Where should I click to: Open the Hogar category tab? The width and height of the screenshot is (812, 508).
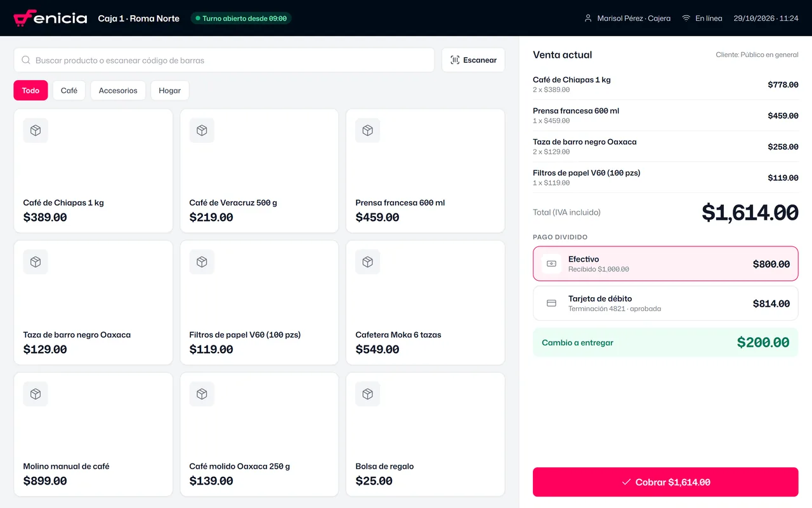pos(170,91)
